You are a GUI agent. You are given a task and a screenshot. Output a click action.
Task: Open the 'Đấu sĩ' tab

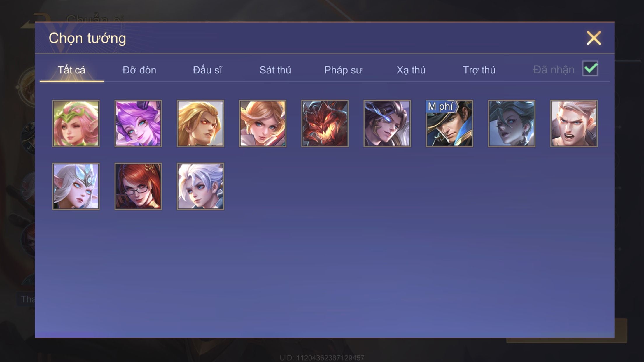pos(207,70)
